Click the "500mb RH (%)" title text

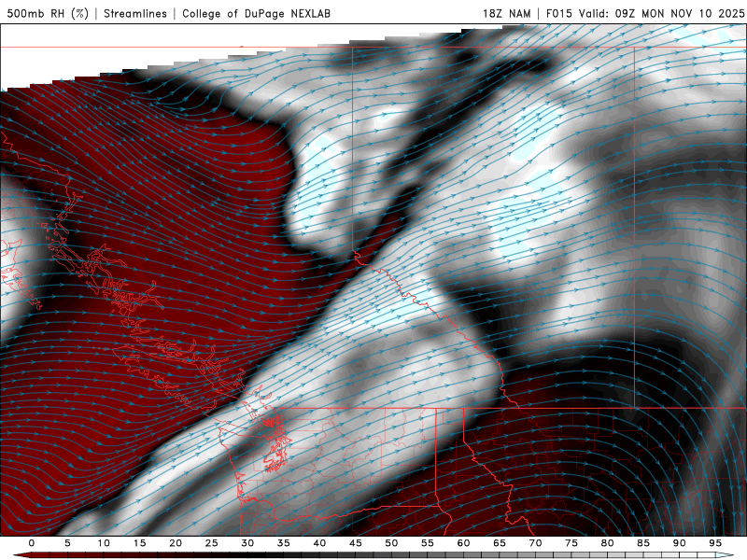coord(48,13)
